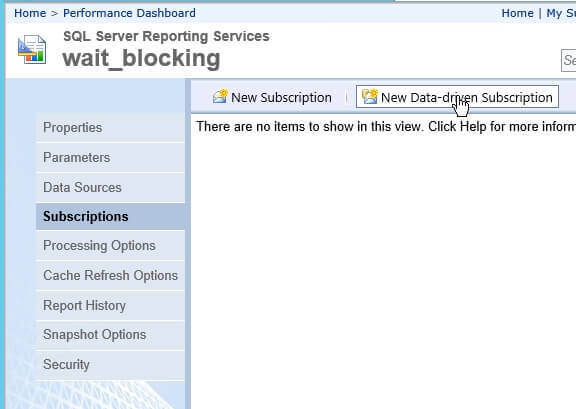Click the wait_blocking report icon
This screenshot has width=576, height=409.
point(32,49)
